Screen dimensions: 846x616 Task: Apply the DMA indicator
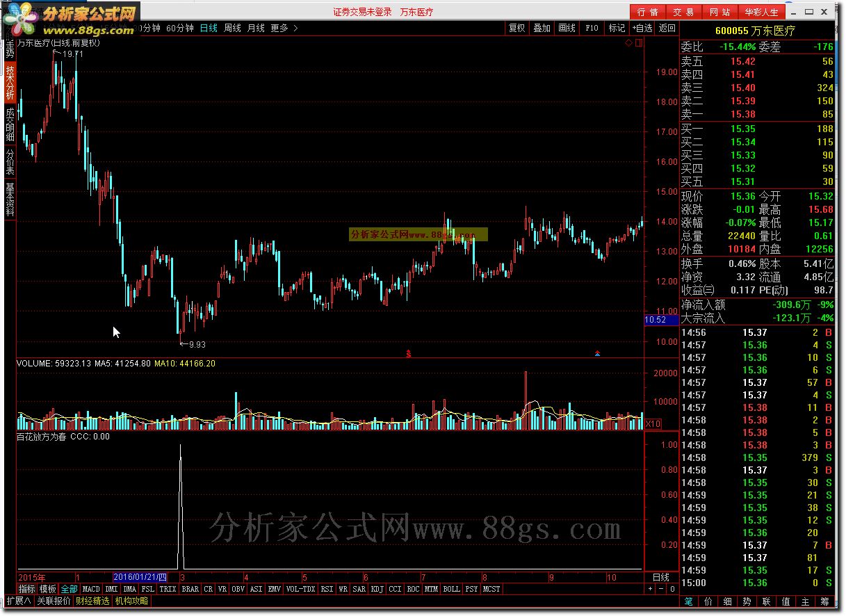(x=129, y=589)
